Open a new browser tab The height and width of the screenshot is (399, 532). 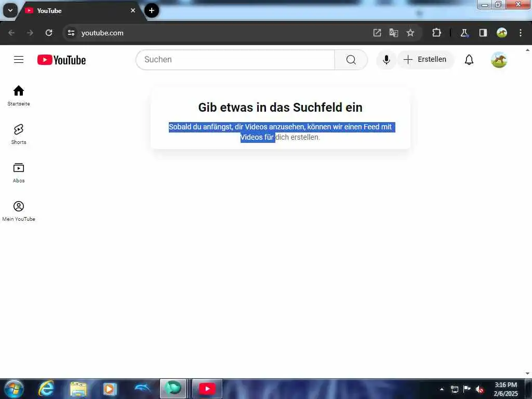tap(152, 10)
